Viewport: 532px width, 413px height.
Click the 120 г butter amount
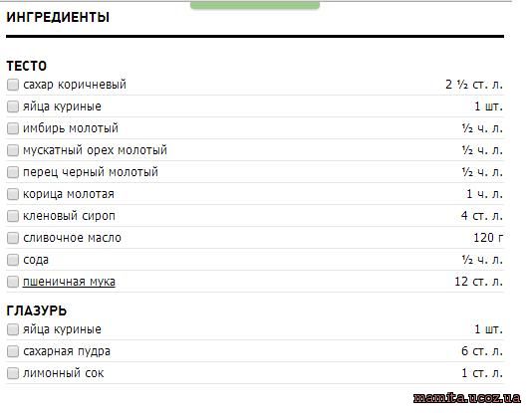[x=488, y=238]
